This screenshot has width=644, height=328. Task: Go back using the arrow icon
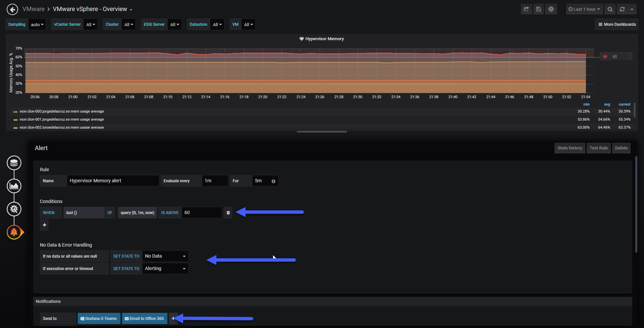click(x=12, y=9)
